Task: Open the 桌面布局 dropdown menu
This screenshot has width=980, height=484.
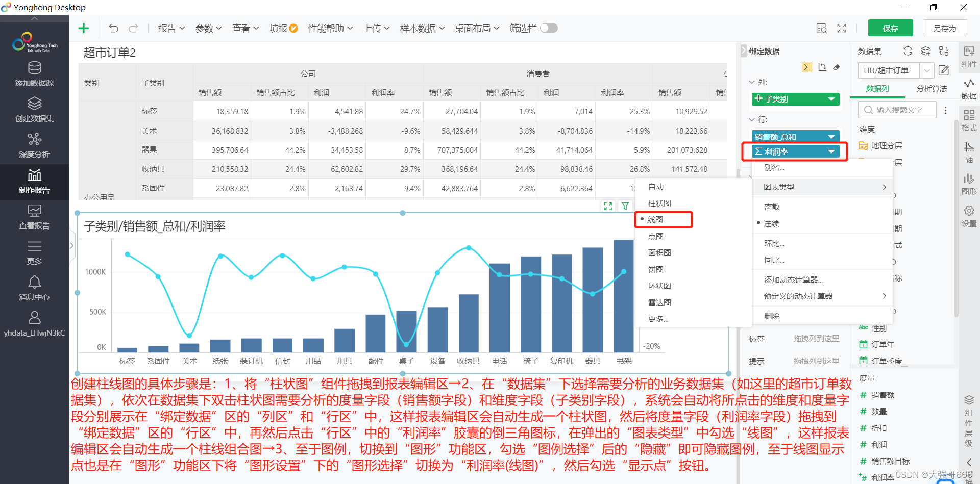Action: [477, 29]
